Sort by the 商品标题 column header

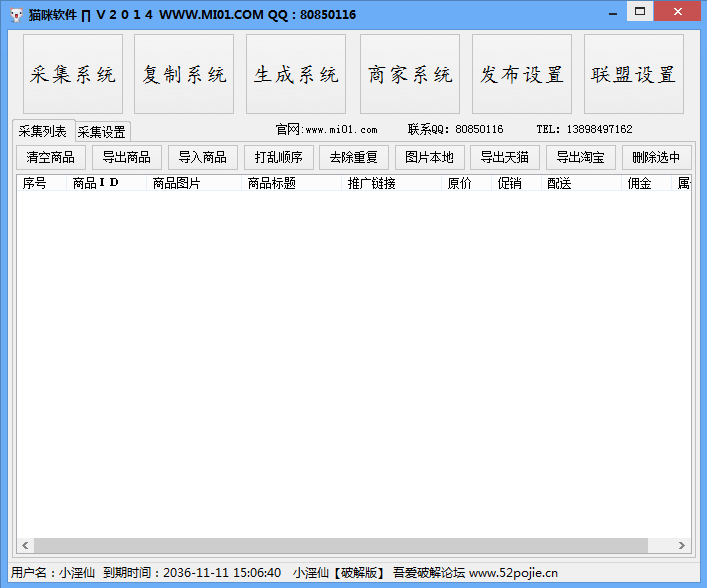(272, 183)
